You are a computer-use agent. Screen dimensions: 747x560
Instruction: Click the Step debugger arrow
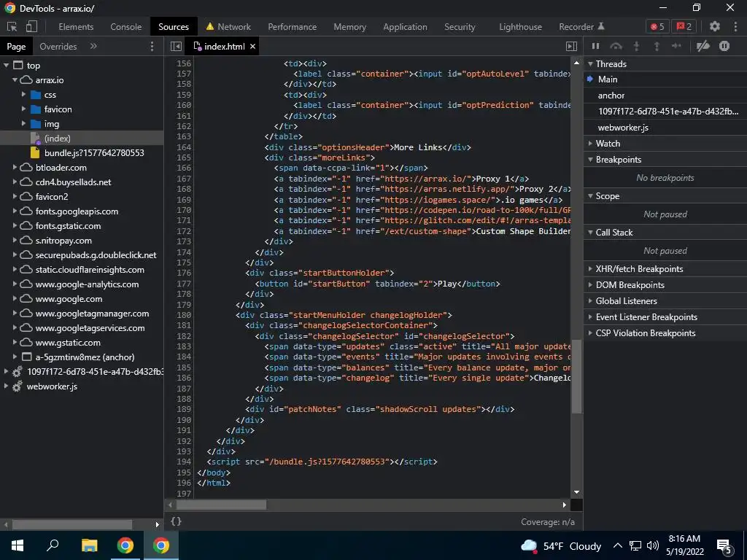pyautogui.click(x=676, y=46)
